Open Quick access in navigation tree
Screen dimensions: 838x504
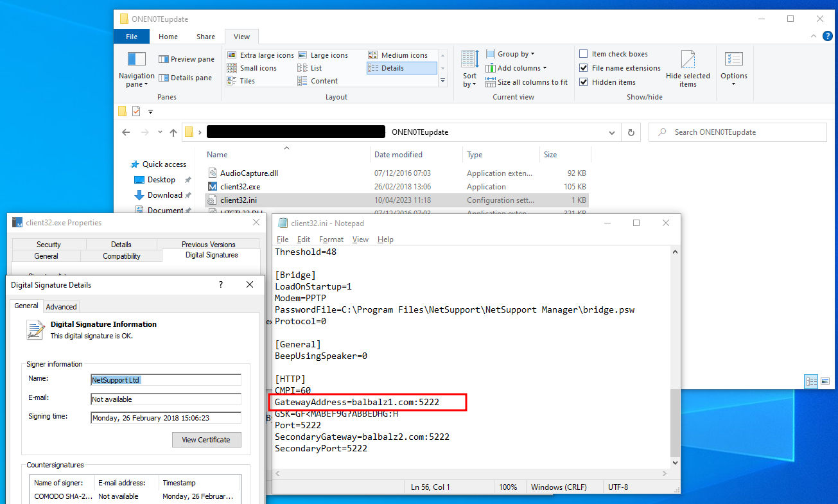[158, 164]
